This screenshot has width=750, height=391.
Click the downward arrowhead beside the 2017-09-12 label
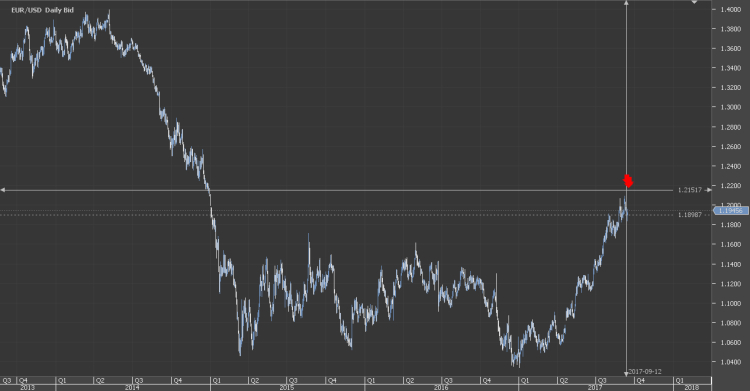pos(626,373)
